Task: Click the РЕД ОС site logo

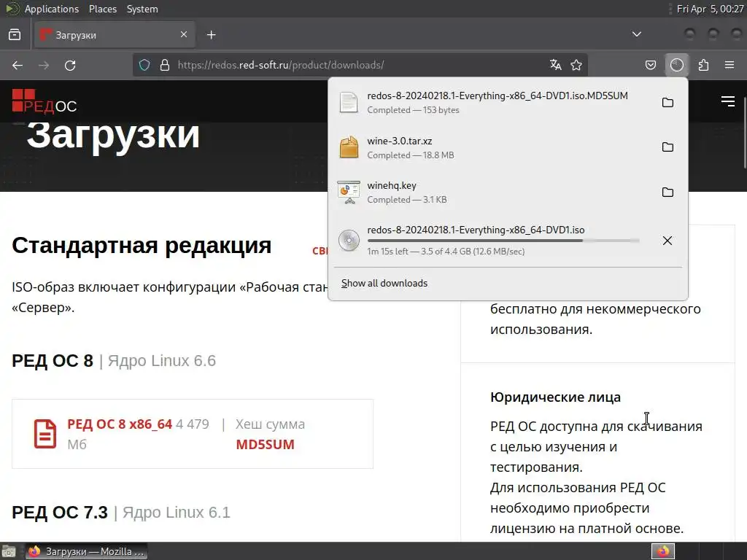Action: 44,101
